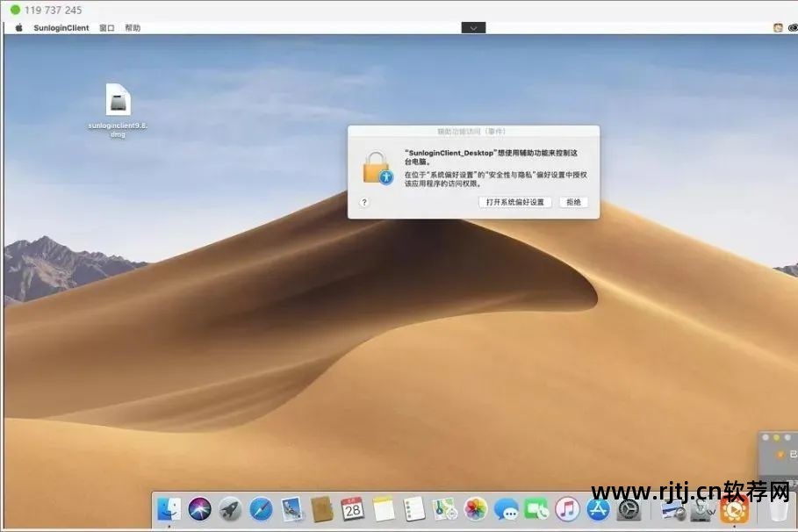This screenshot has width=798, height=532.
Task: Open the 帮助 menu
Action: pos(133,27)
